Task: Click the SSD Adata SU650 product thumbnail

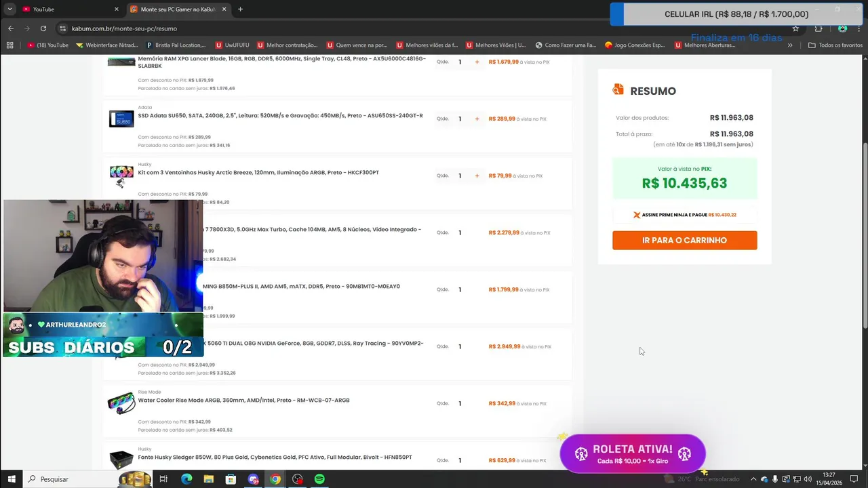Action: tap(121, 119)
